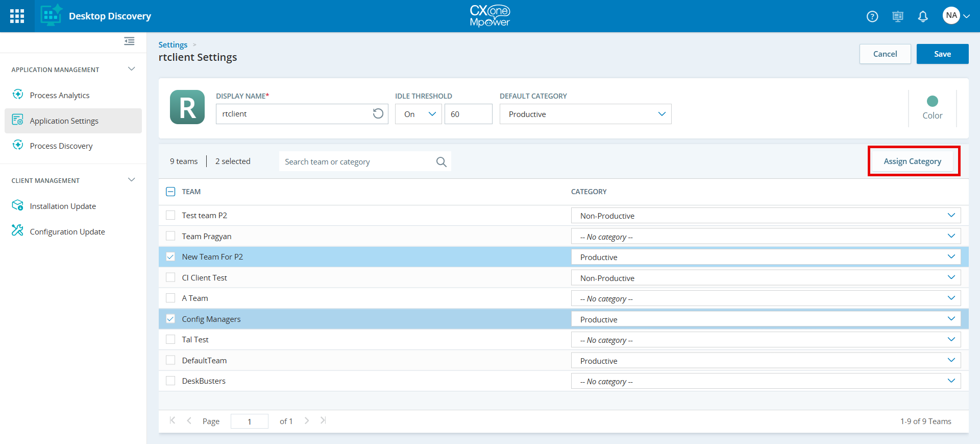The image size is (980, 444).
Task: Go to the next page arrow
Action: coord(307,420)
